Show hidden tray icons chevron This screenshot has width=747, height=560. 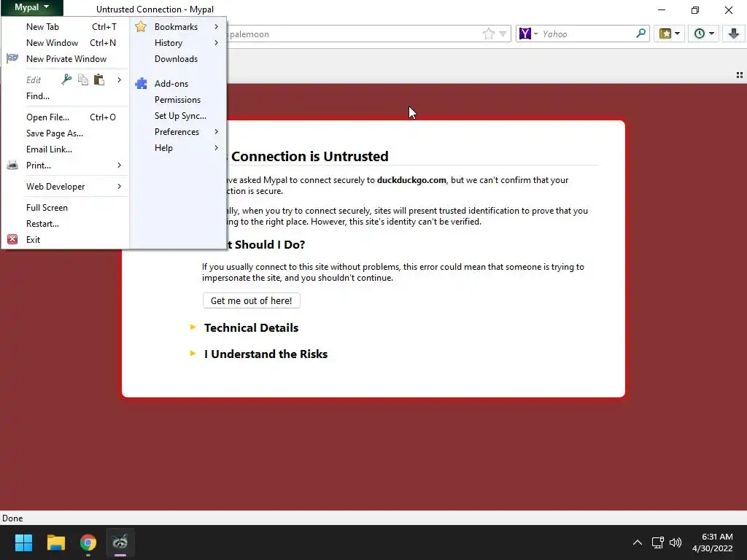pos(638,542)
